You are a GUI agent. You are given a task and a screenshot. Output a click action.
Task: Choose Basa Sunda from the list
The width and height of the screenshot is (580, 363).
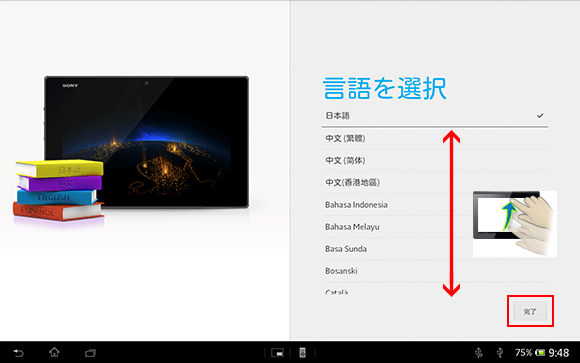coord(435,249)
